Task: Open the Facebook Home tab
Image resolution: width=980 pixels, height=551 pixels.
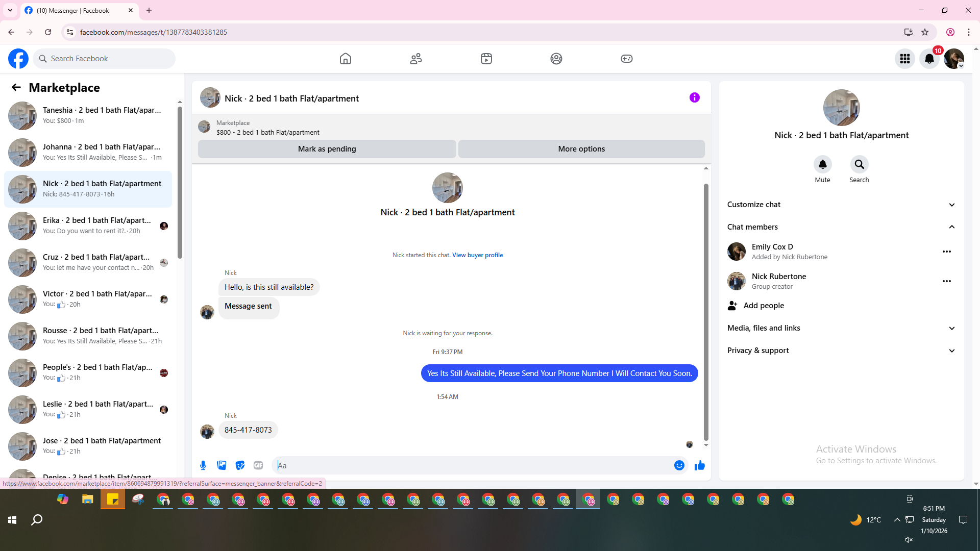Action: click(346, 59)
